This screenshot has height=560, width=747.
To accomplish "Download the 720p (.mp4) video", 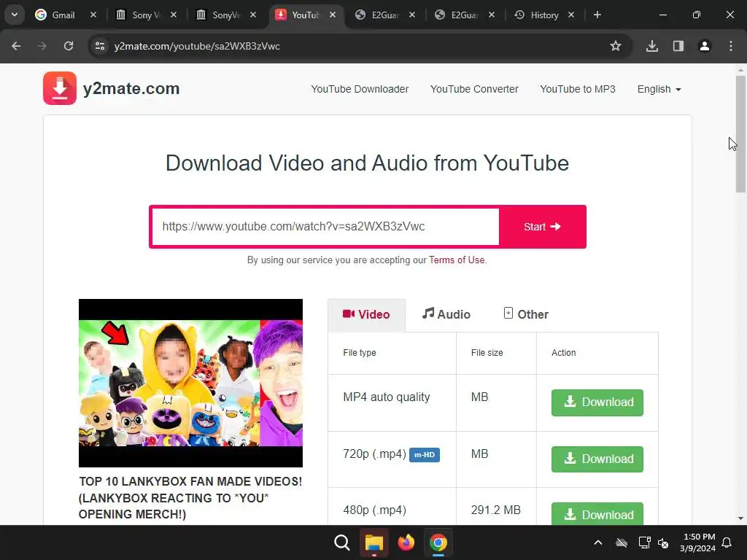I will pyautogui.click(x=597, y=459).
